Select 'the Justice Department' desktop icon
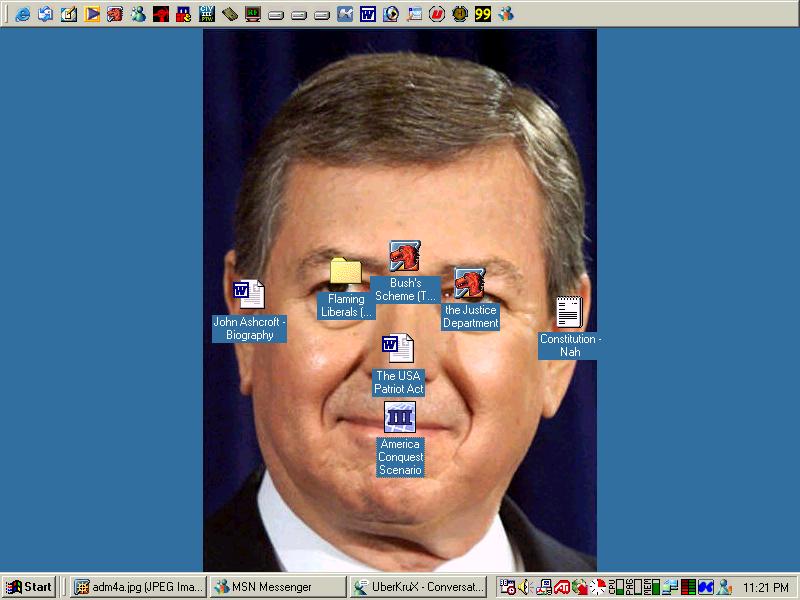Screen dimensions: 800x600 click(469, 283)
